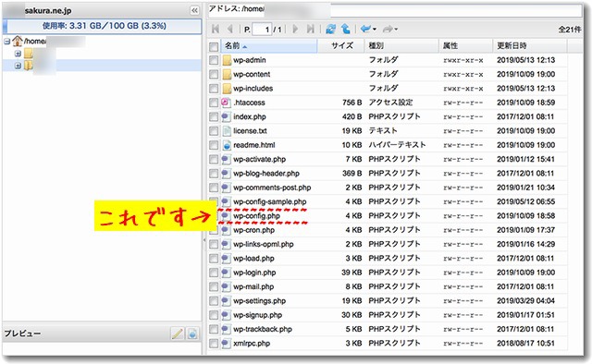592x364 pixels.
Task: Toggle the select-all checkbox in header
Action: point(214,46)
